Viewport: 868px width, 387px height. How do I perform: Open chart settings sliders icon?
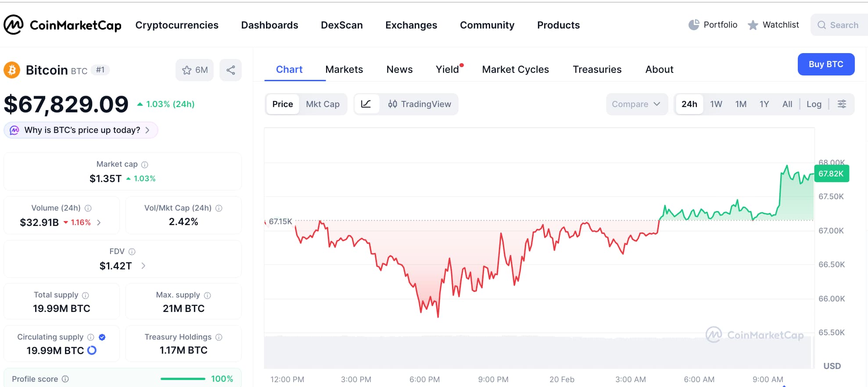(x=842, y=104)
